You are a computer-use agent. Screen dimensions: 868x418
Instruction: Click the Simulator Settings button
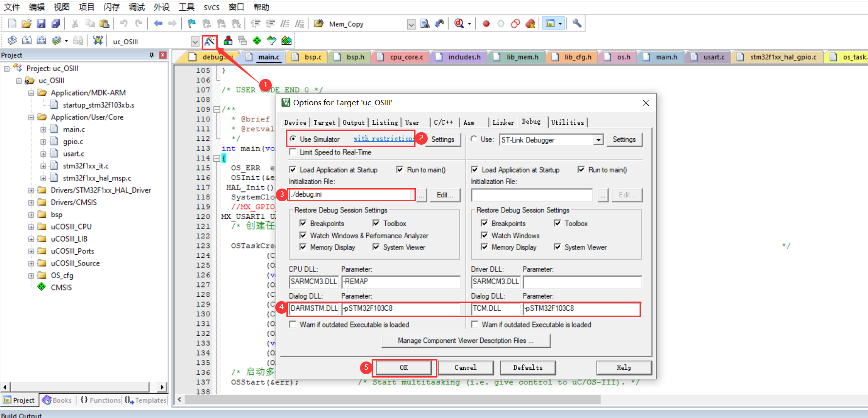[442, 139]
